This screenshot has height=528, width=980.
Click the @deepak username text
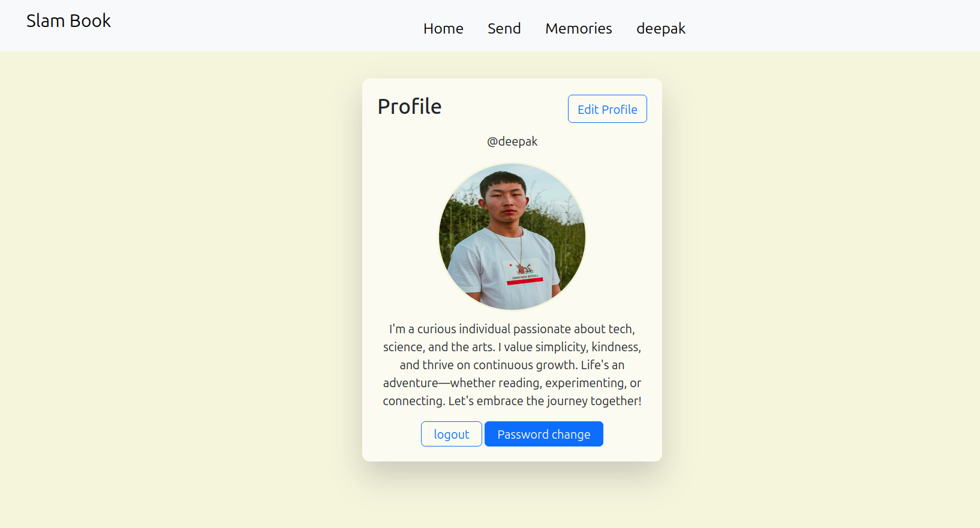[x=512, y=141]
